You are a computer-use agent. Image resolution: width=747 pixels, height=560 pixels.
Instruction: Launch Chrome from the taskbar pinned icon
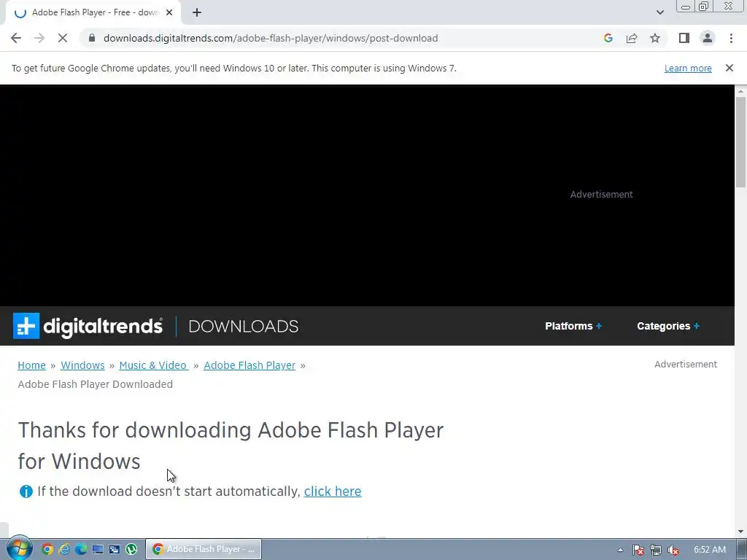click(47, 549)
